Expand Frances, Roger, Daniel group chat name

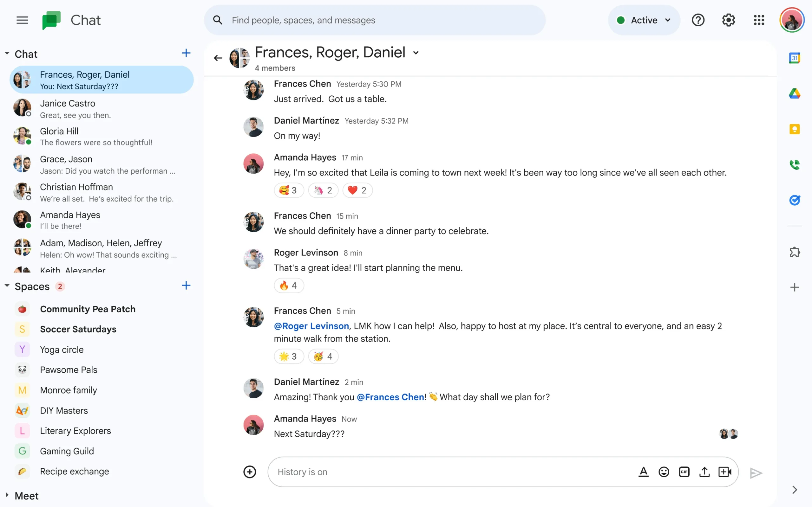[417, 53]
